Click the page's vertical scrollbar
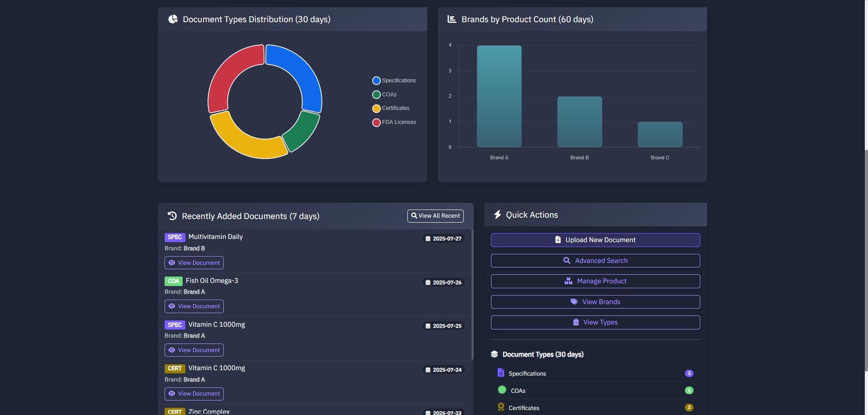The width and height of the screenshot is (868, 415). [x=866, y=260]
